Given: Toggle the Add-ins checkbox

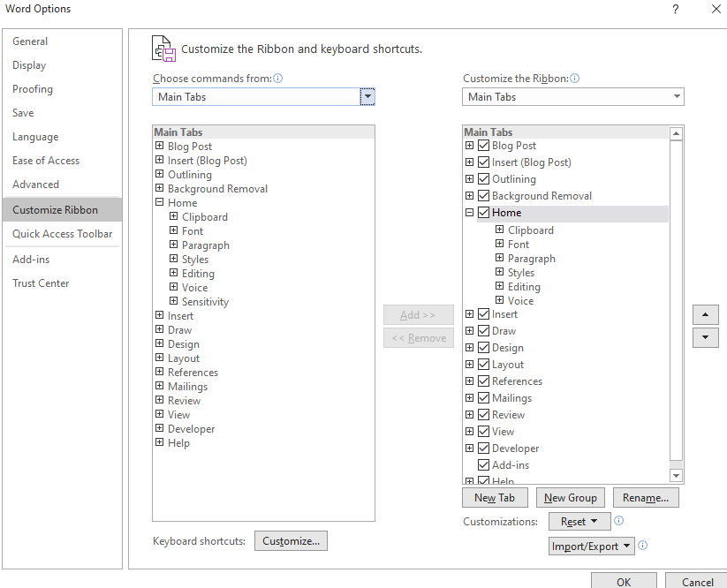Looking at the screenshot, I should click(483, 464).
